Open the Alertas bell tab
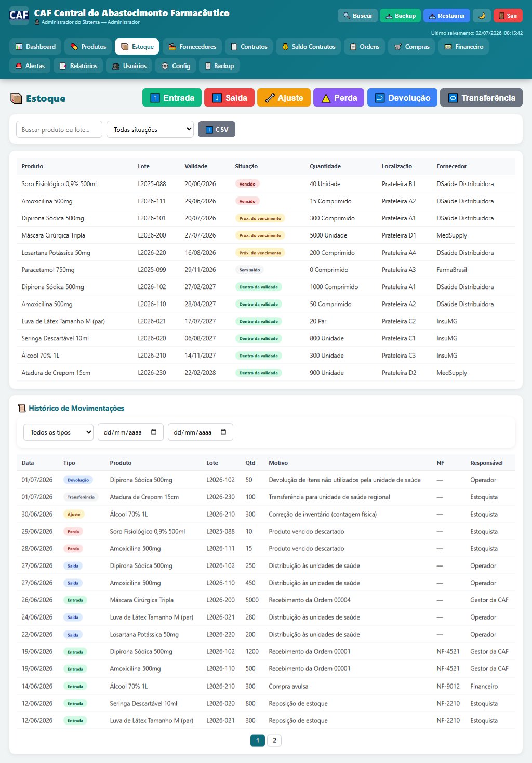Viewport: 532px width, 763px height. point(30,66)
